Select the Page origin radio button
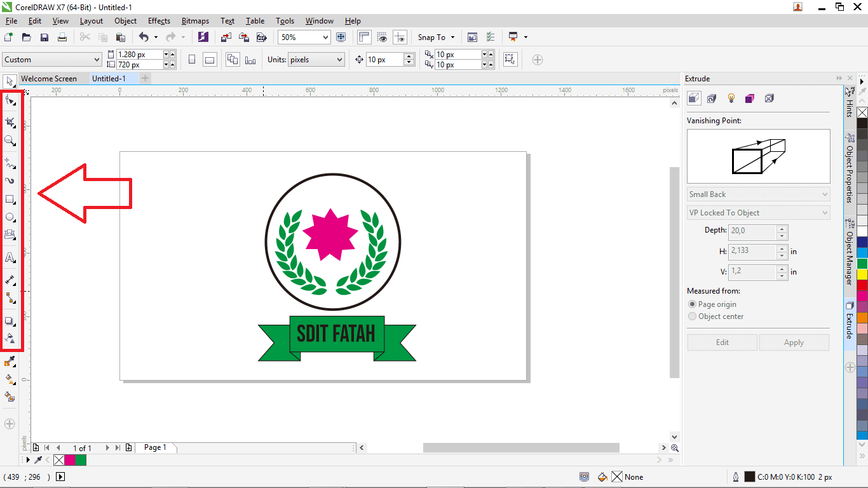 click(x=692, y=304)
